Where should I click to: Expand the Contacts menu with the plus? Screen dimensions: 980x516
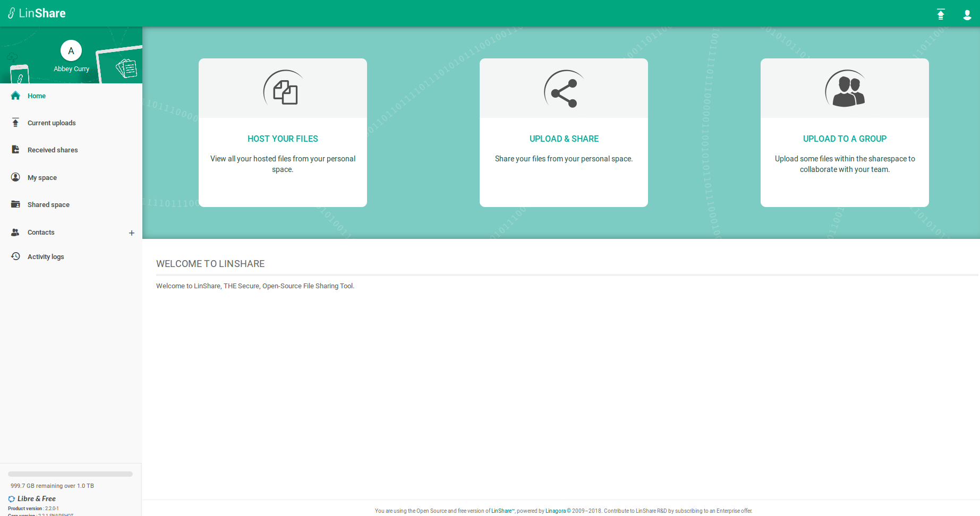pos(132,233)
